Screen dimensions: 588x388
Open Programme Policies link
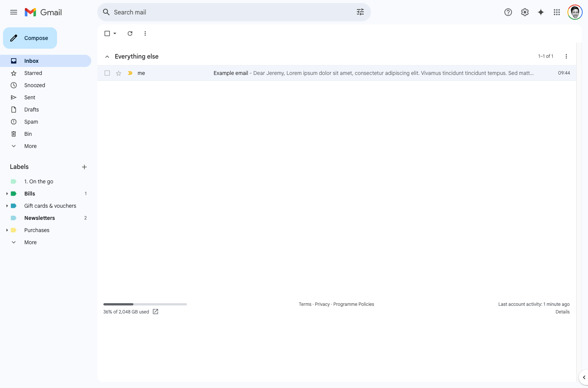click(353, 304)
